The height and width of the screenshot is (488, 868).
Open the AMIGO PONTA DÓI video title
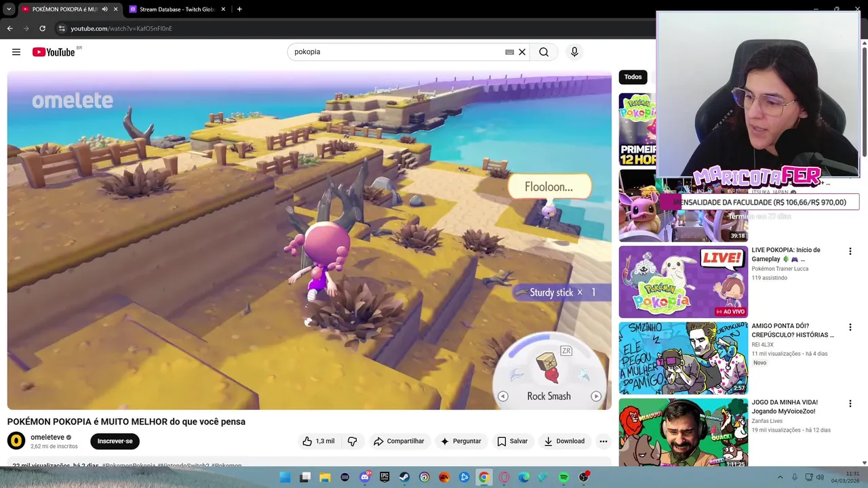pos(793,330)
